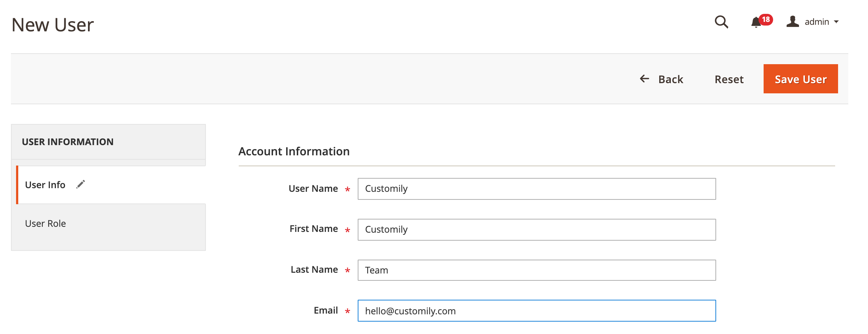Switch to the User Info tab
This screenshot has height=334, width=868.
click(45, 185)
